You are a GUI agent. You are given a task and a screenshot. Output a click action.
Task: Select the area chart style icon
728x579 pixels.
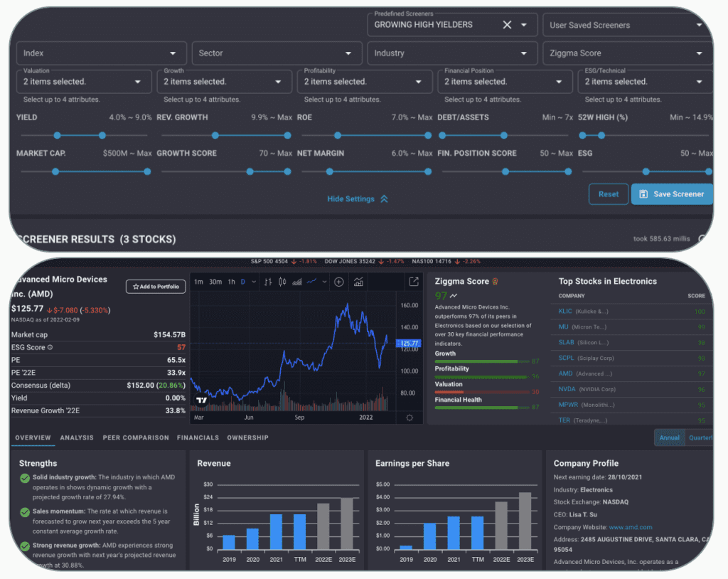tap(297, 282)
